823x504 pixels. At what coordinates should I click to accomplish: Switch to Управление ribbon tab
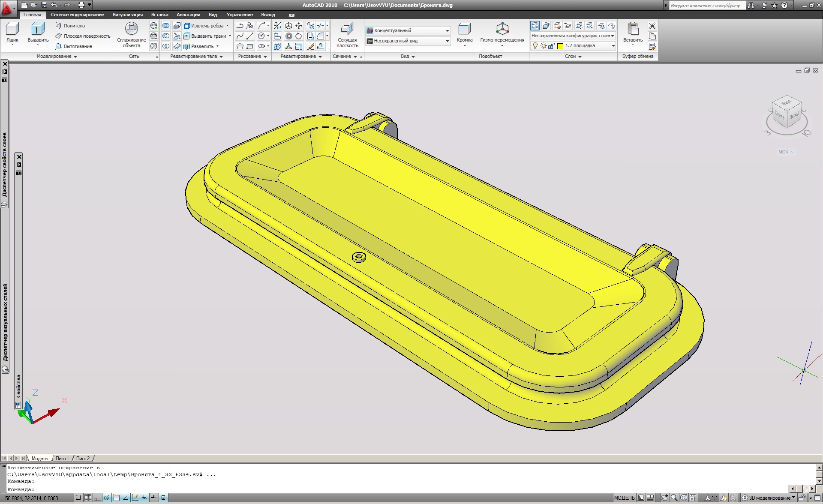coord(240,15)
